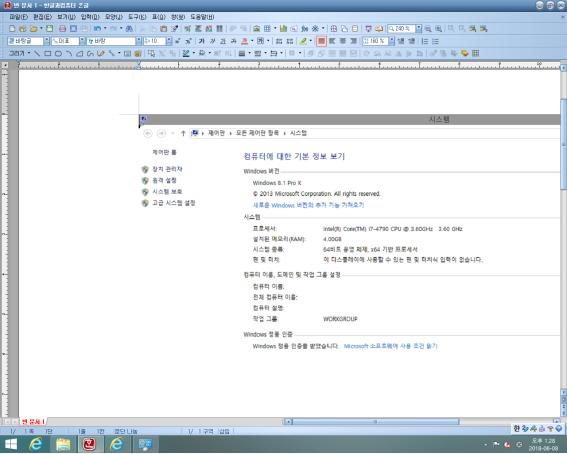Select the rectangle drawing tool

coord(47,53)
